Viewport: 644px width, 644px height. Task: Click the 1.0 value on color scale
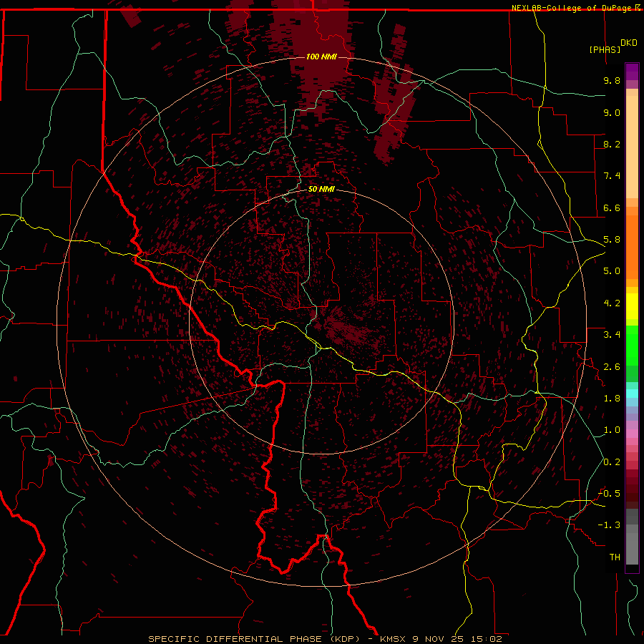click(612, 430)
